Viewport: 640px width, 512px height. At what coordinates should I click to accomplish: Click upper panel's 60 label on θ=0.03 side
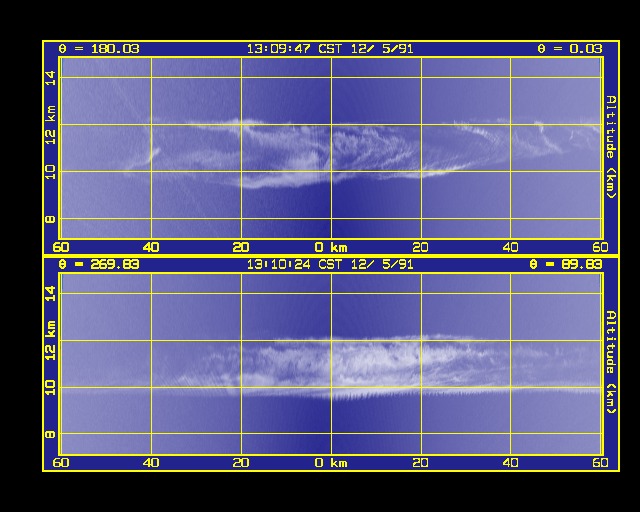point(600,247)
